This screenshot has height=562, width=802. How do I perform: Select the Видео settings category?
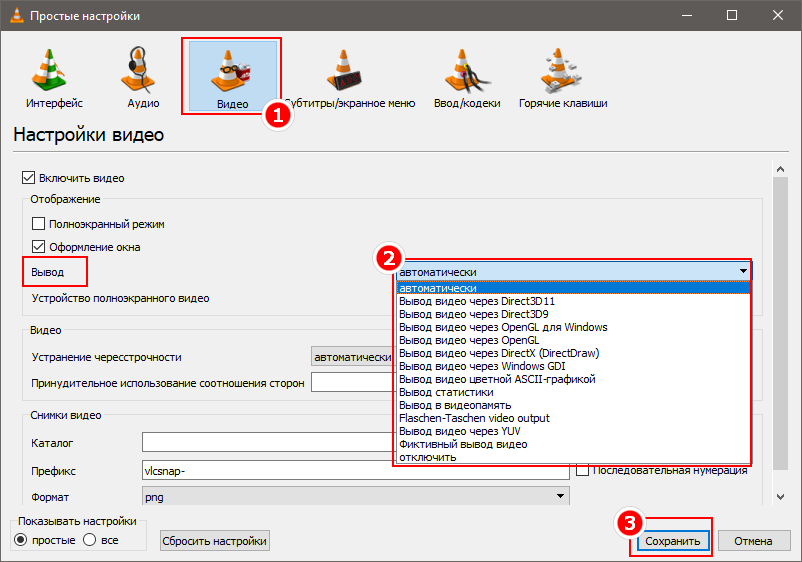click(233, 76)
